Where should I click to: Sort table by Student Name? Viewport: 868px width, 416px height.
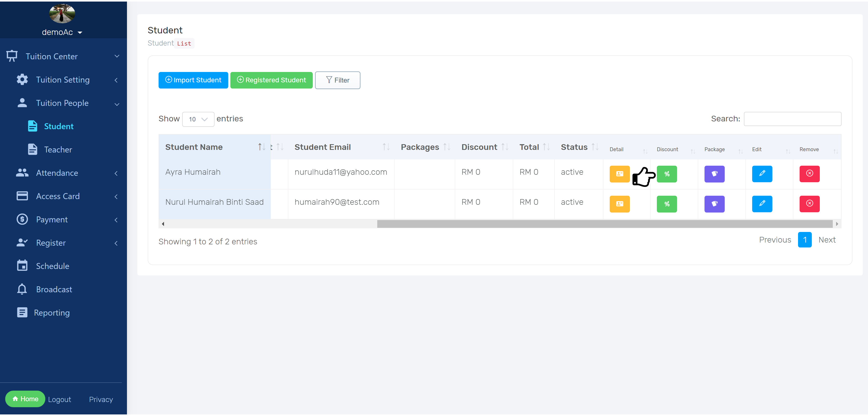click(x=214, y=147)
